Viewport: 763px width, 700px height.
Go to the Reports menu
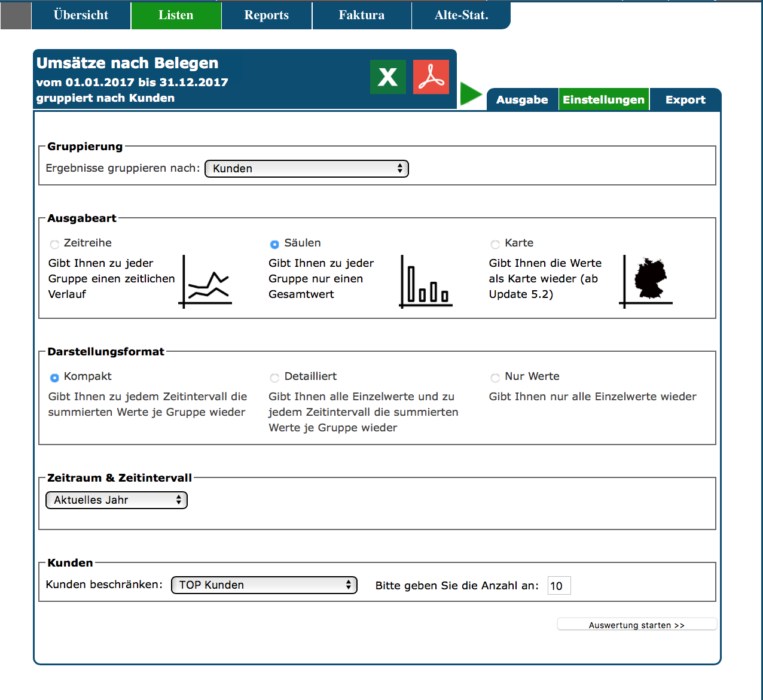pos(266,16)
